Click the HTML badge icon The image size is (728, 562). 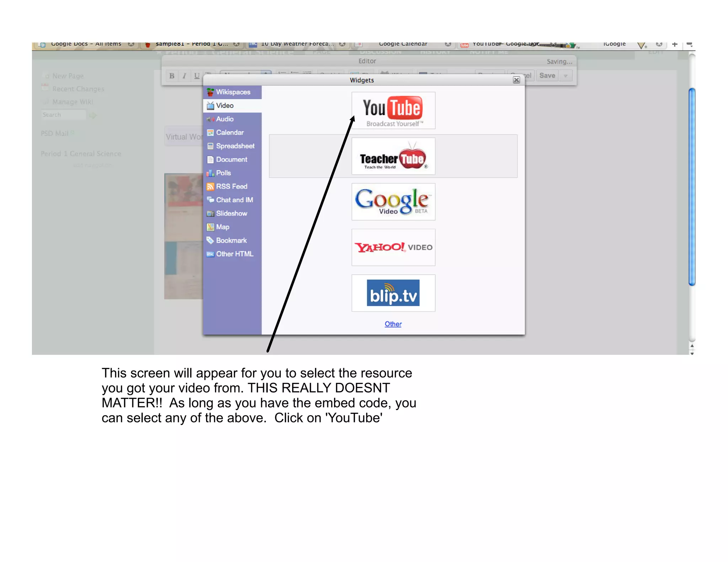pos(210,254)
